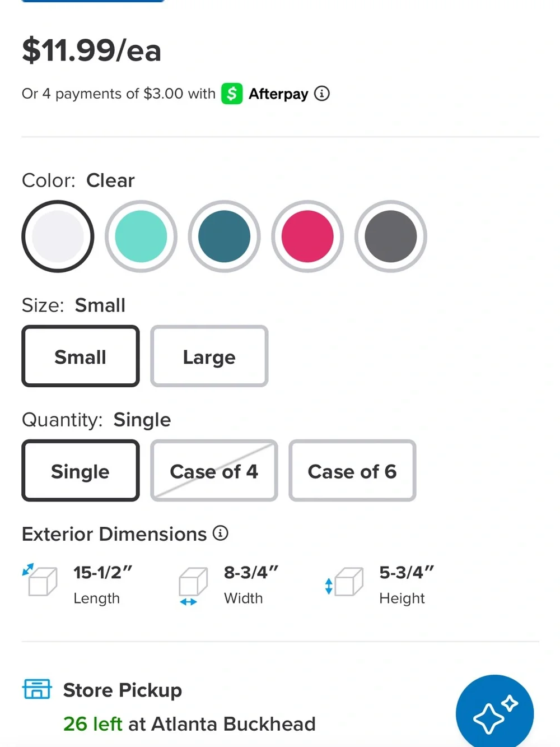Select the Small size option
Image resolution: width=560 pixels, height=747 pixels.
(81, 356)
